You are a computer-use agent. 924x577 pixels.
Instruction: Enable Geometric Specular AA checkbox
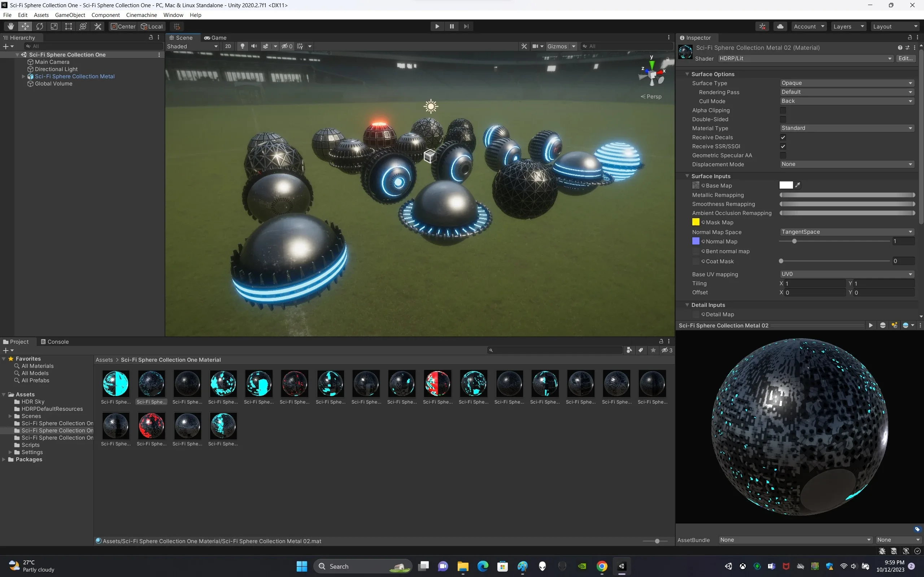coord(783,155)
